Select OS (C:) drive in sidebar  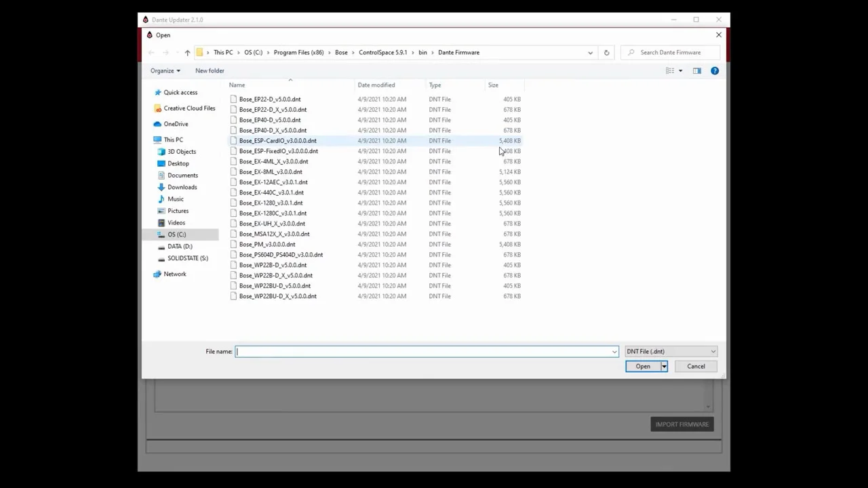click(x=176, y=235)
